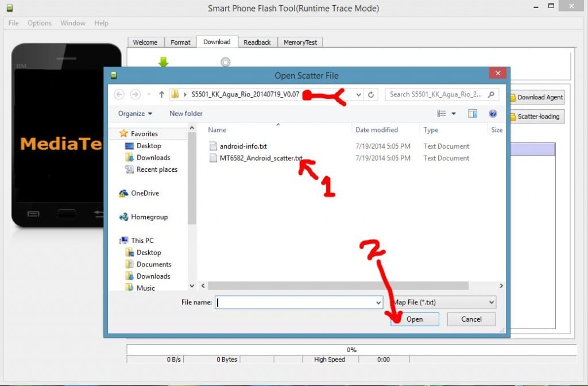
Task: Open the File menu
Action: click(x=14, y=23)
